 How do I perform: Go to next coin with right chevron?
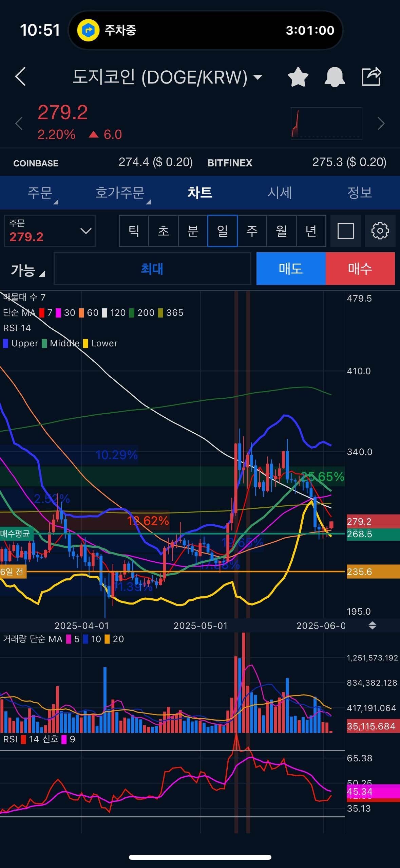pos(381,124)
